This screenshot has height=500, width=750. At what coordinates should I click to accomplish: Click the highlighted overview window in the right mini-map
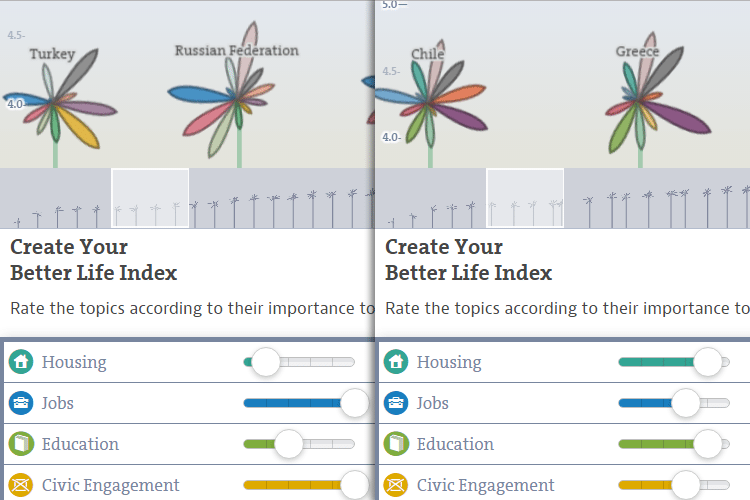525,198
